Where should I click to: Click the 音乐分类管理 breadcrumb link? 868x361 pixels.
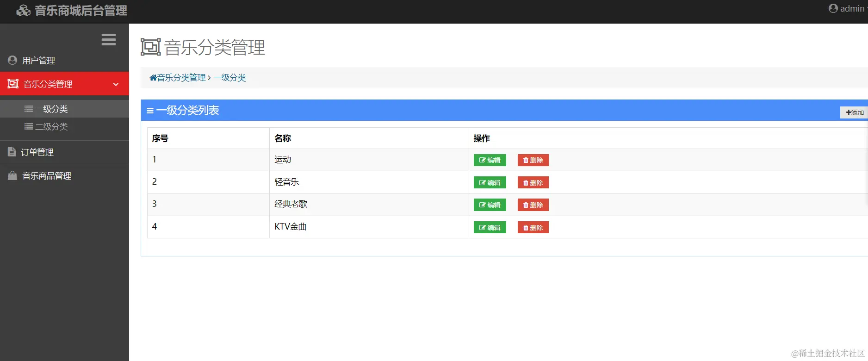pos(181,78)
